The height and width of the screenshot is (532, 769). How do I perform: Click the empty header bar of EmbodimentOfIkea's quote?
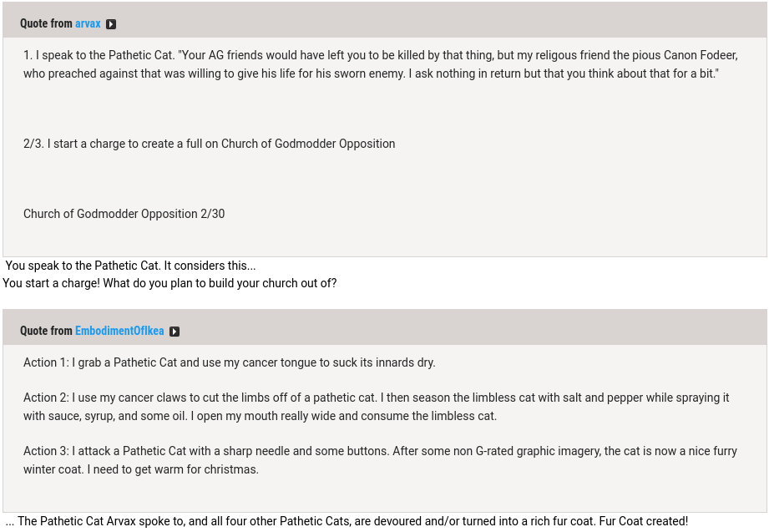pos(468,332)
